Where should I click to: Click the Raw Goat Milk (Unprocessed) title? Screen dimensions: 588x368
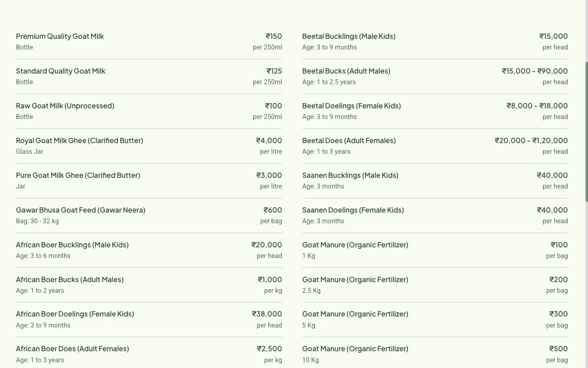click(65, 106)
